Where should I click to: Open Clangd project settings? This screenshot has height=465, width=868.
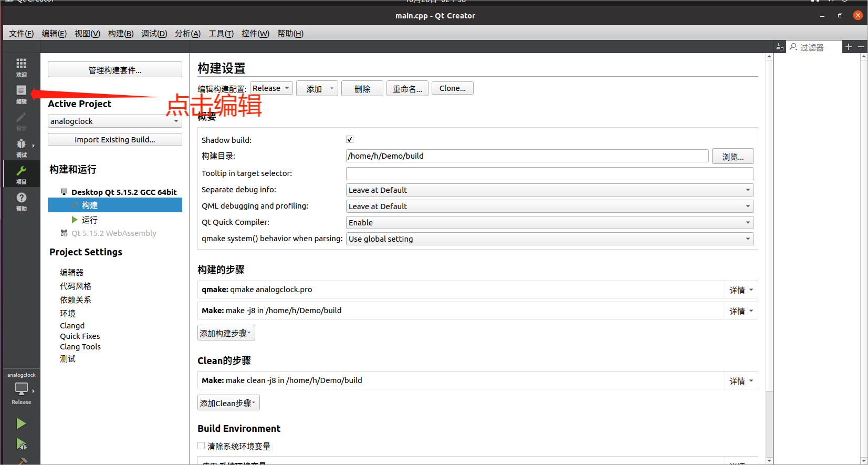point(72,326)
